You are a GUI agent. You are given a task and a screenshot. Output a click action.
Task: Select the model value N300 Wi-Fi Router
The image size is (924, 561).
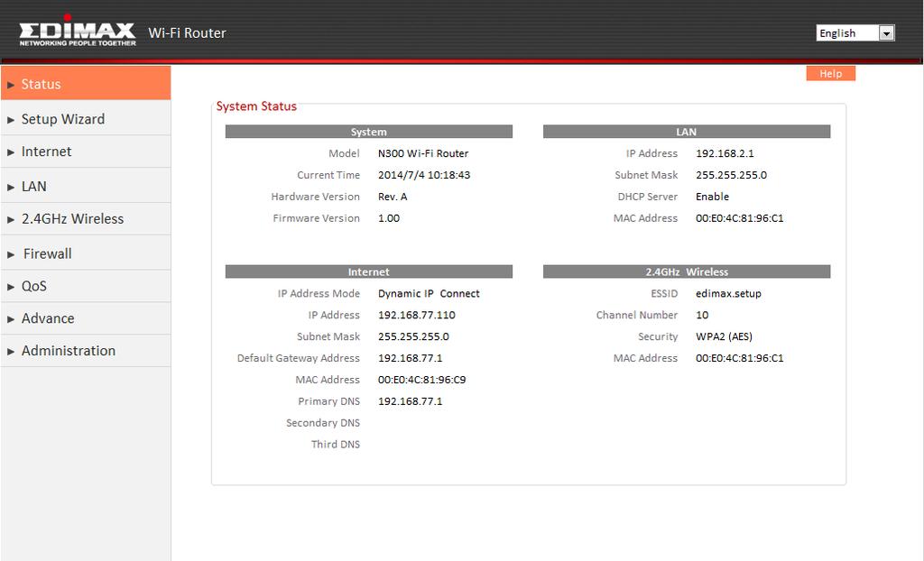pyautogui.click(x=423, y=153)
